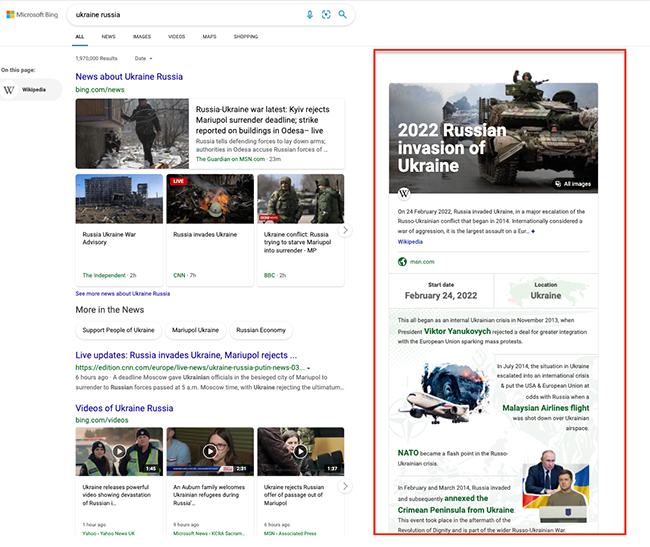
Task: Open Kyiv rejects Mariupol surrender headline
Action: point(262,120)
